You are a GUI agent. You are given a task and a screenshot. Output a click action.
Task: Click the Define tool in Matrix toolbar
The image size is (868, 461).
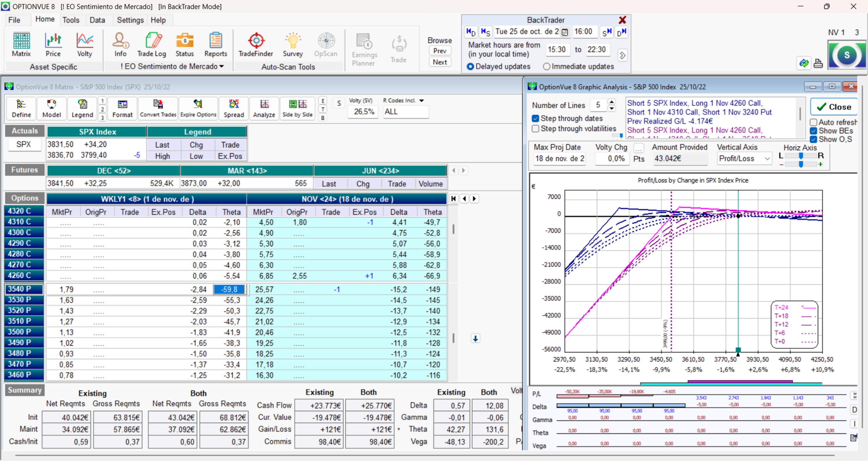click(21, 109)
